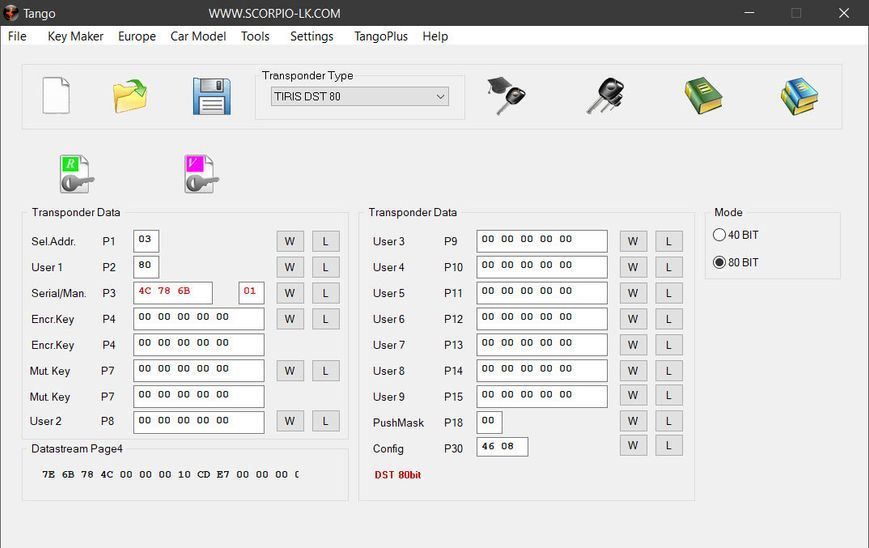This screenshot has width=869, height=548.
Task: Click the User 2 P8 input field
Action: [199, 422]
